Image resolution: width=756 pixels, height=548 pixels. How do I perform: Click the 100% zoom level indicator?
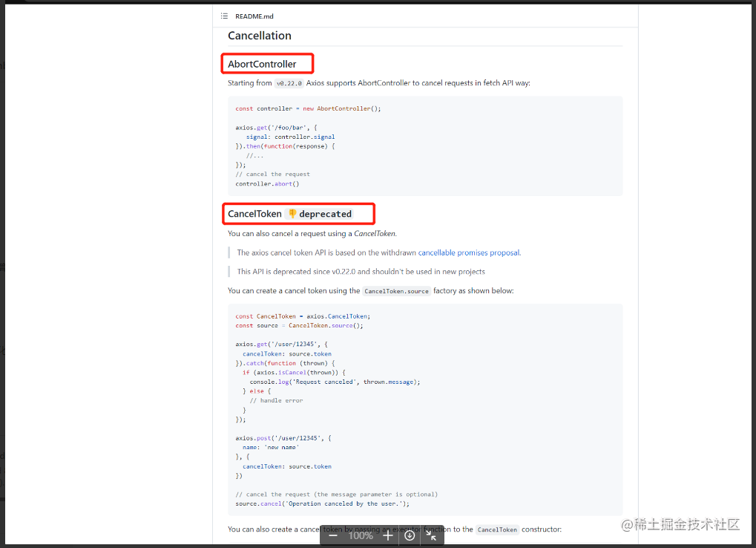[x=360, y=535]
